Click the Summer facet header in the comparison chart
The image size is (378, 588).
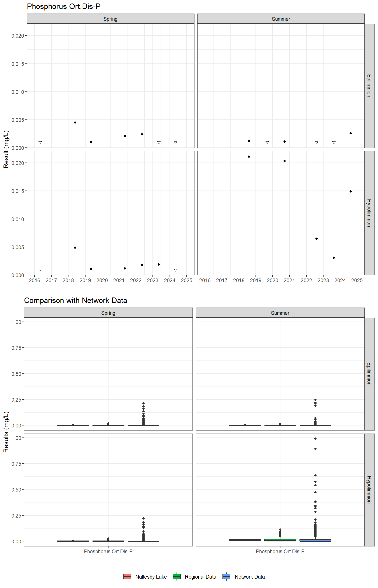point(280,313)
